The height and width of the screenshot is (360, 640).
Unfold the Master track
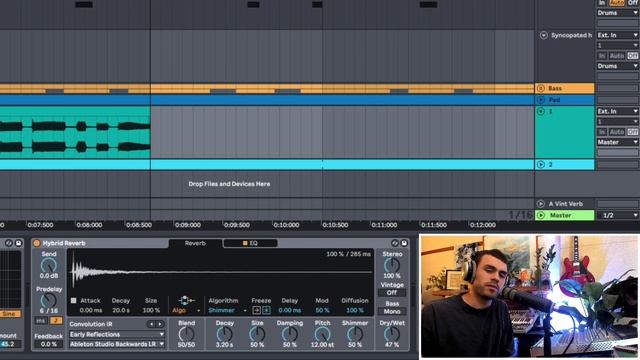coord(541,215)
